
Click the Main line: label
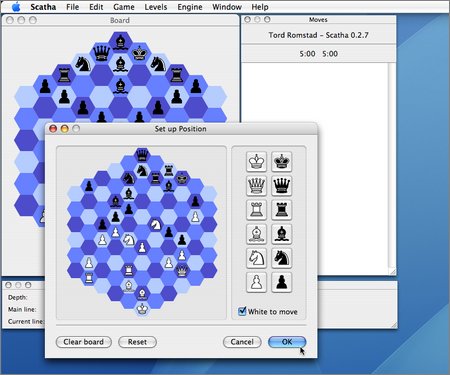click(x=22, y=309)
